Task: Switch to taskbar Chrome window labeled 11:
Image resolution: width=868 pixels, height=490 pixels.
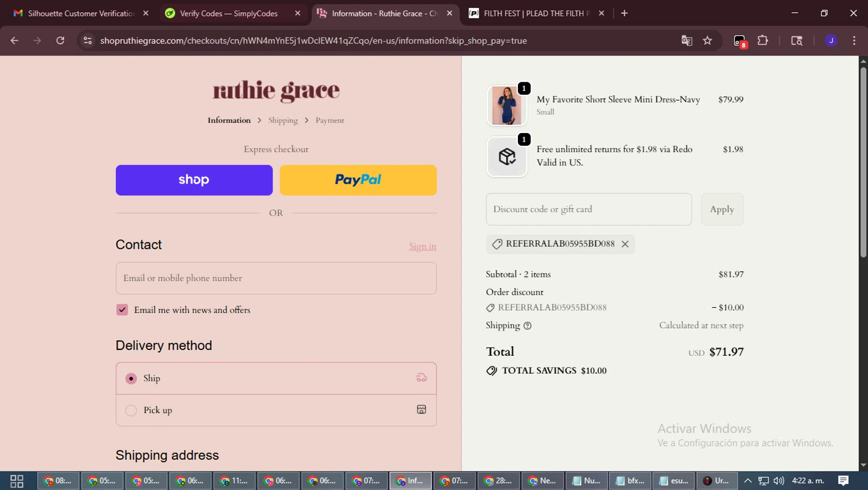Action: click(x=234, y=481)
